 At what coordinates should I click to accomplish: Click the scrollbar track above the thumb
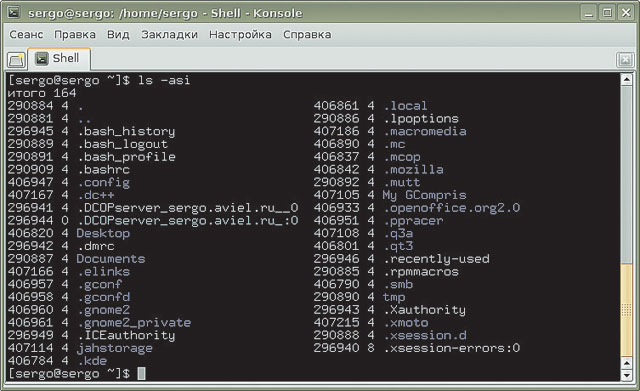(626, 174)
